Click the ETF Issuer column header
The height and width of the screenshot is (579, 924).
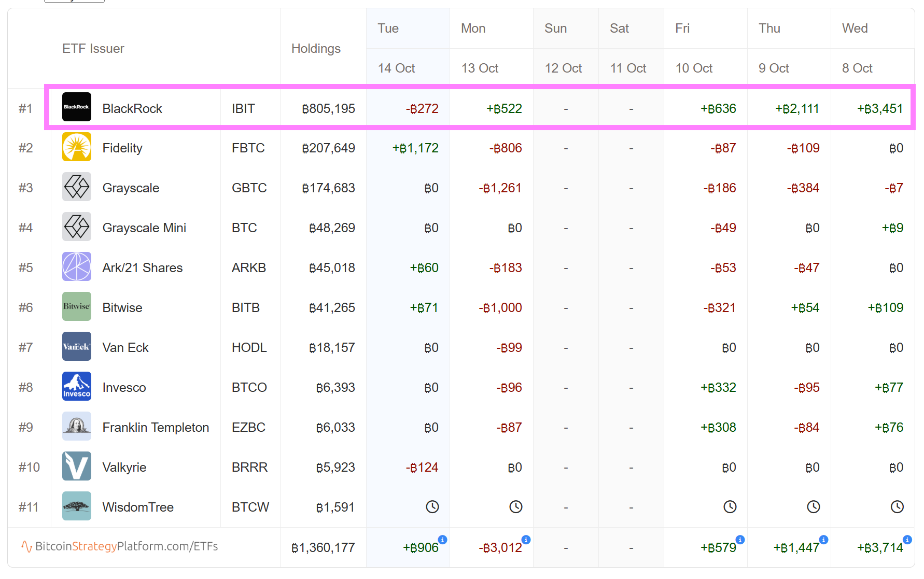[93, 49]
